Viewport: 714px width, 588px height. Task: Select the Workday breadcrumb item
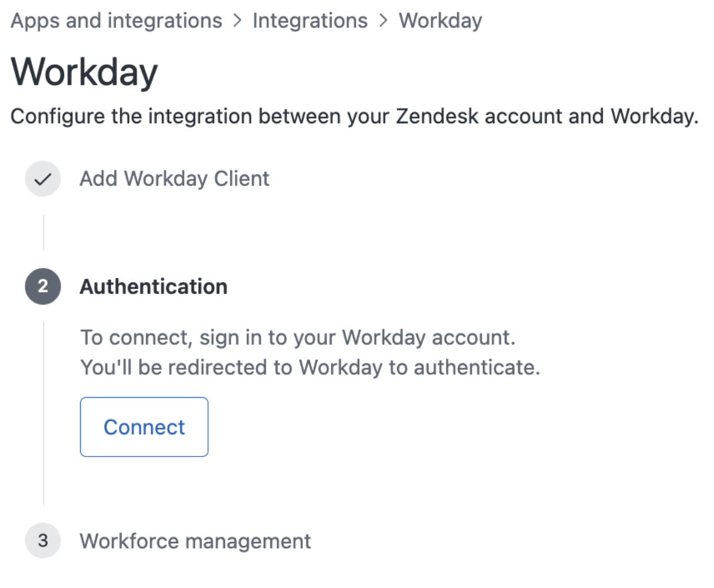pyautogui.click(x=441, y=21)
